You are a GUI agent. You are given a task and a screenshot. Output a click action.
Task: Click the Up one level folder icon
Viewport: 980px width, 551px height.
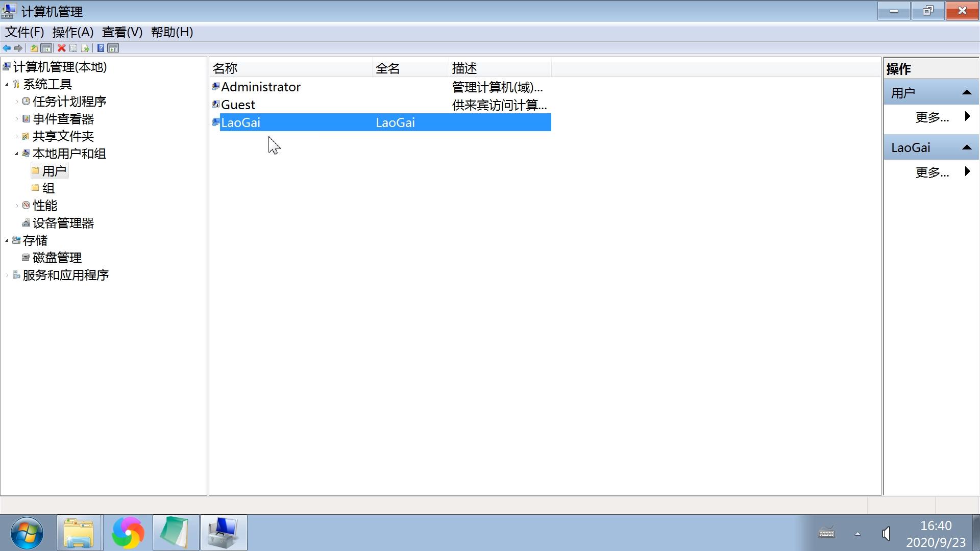point(34,48)
